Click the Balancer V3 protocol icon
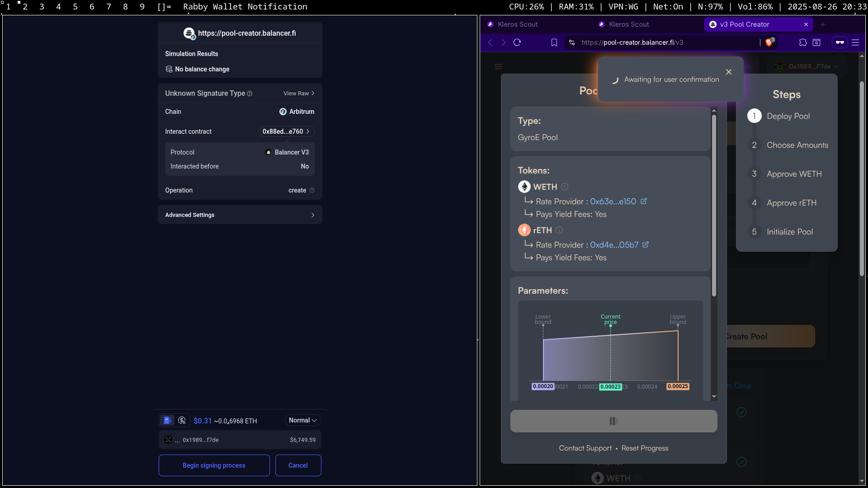 tap(268, 152)
